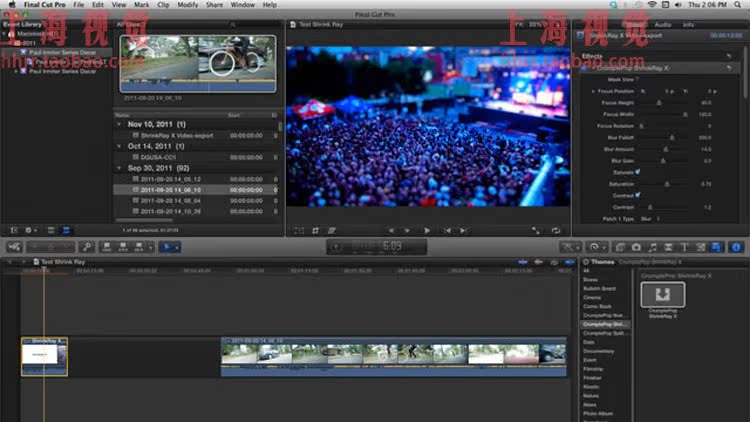Select the Bulletin Board theme category
The image size is (750, 422).
[599, 289]
